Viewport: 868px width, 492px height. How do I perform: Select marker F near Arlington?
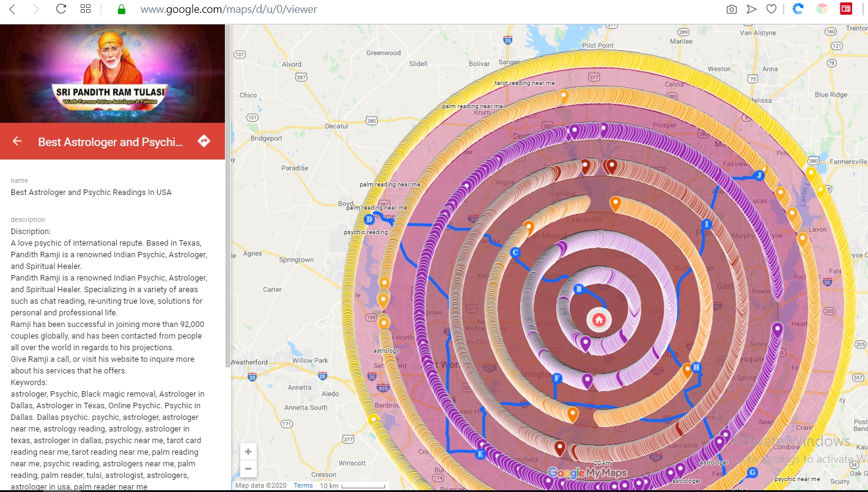click(557, 378)
